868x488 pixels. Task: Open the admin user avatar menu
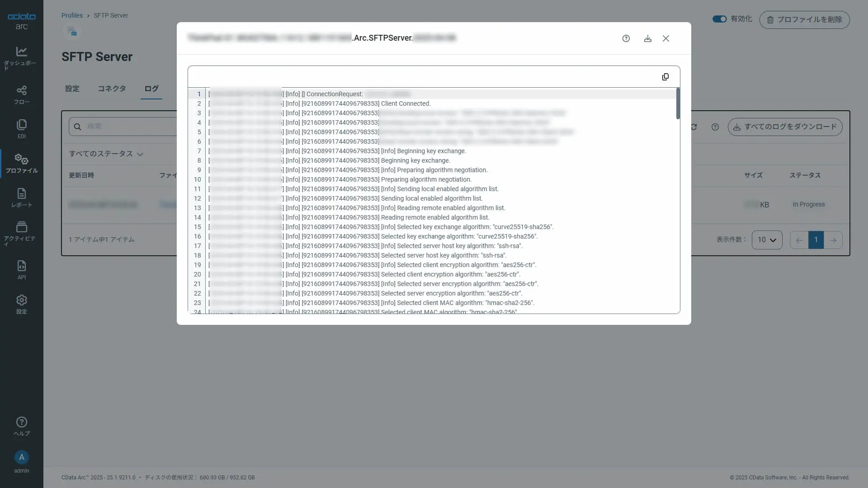tap(21, 457)
